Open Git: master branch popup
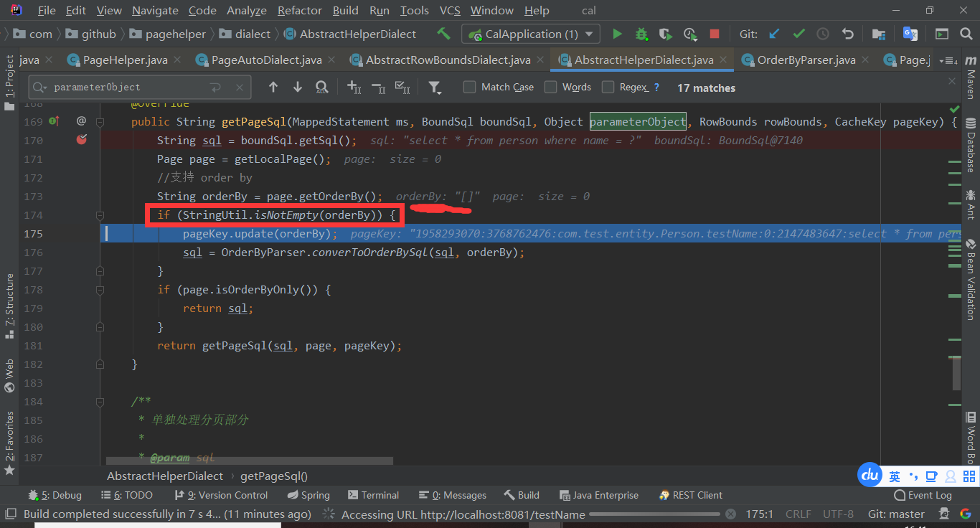 pyautogui.click(x=896, y=514)
